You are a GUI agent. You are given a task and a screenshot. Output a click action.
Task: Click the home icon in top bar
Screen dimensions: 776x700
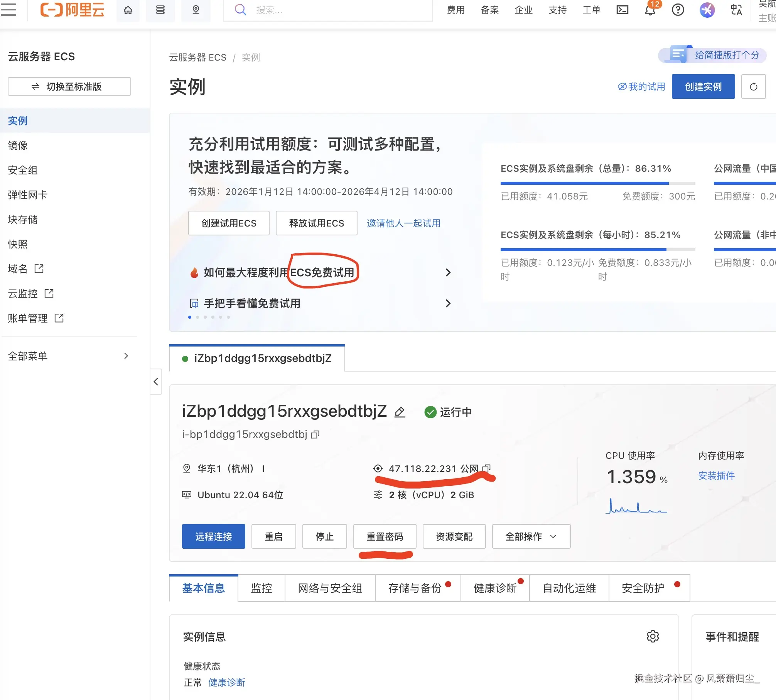point(128,10)
